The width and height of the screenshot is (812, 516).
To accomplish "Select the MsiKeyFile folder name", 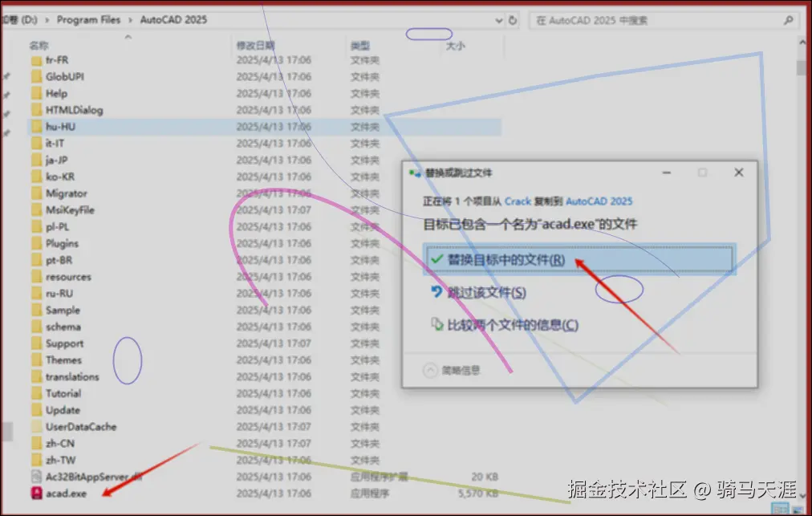I will [x=70, y=209].
